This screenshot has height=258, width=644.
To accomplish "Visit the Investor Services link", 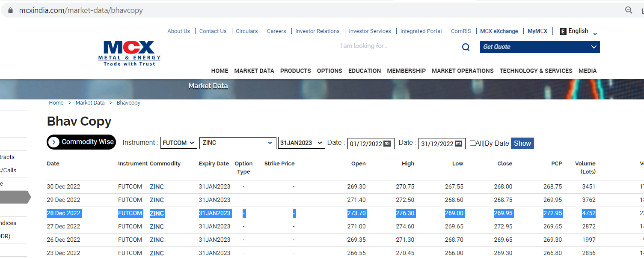I will tap(370, 31).
